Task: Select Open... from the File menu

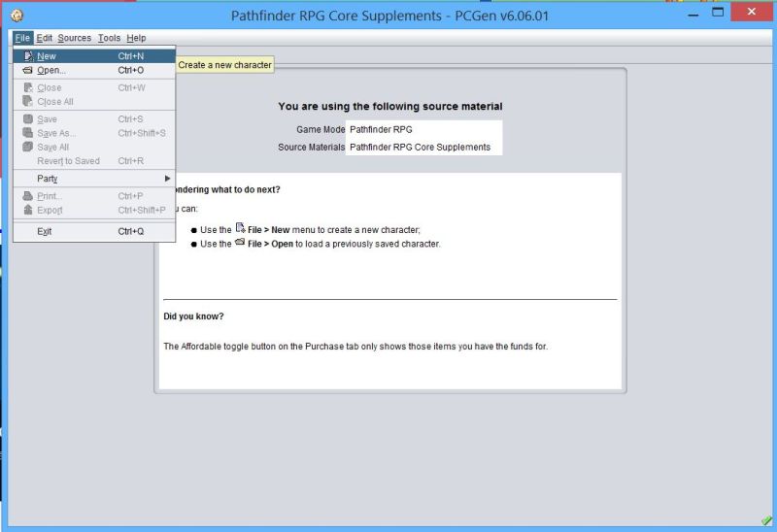Action: click(94, 70)
